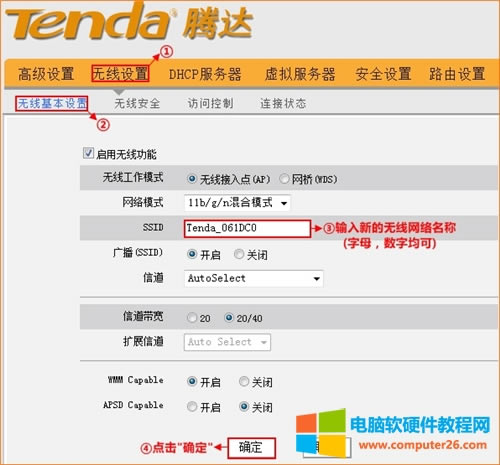Click the SSID input field
The width and height of the screenshot is (500, 465).
tap(247, 228)
